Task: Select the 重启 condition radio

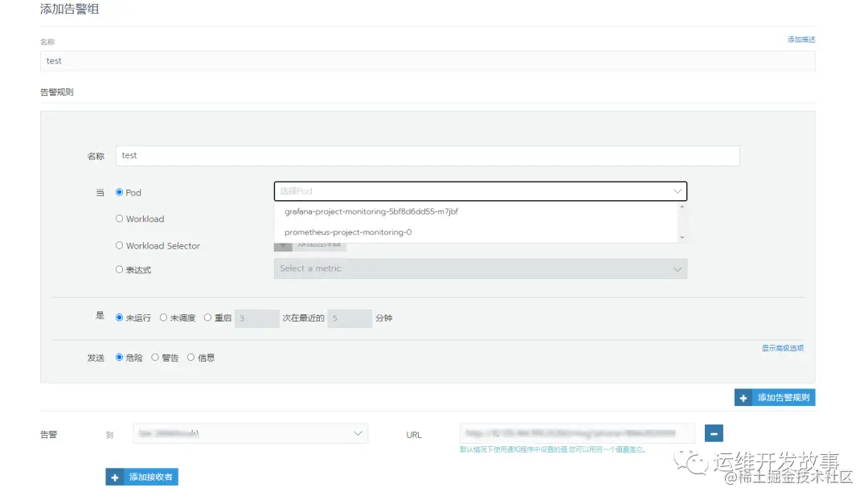Action: [x=207, y=318]
